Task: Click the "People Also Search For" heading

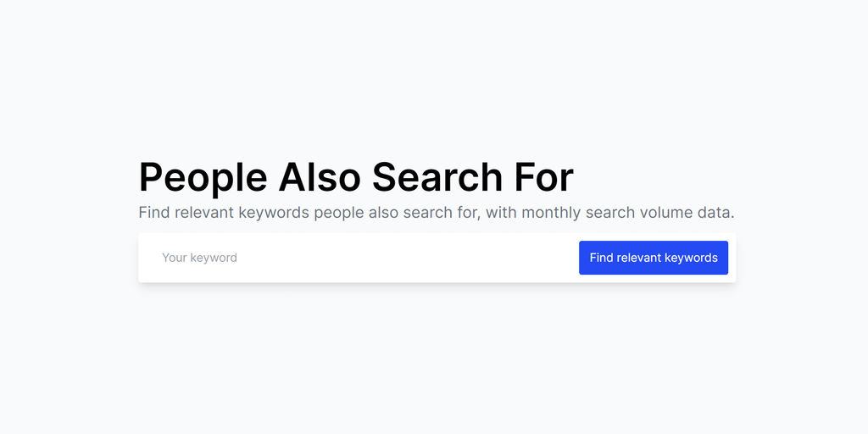Action: coord(356,177)
